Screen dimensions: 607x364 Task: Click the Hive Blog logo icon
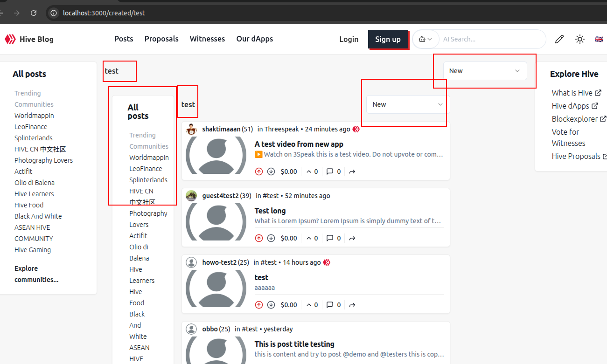tap(10, 39)
